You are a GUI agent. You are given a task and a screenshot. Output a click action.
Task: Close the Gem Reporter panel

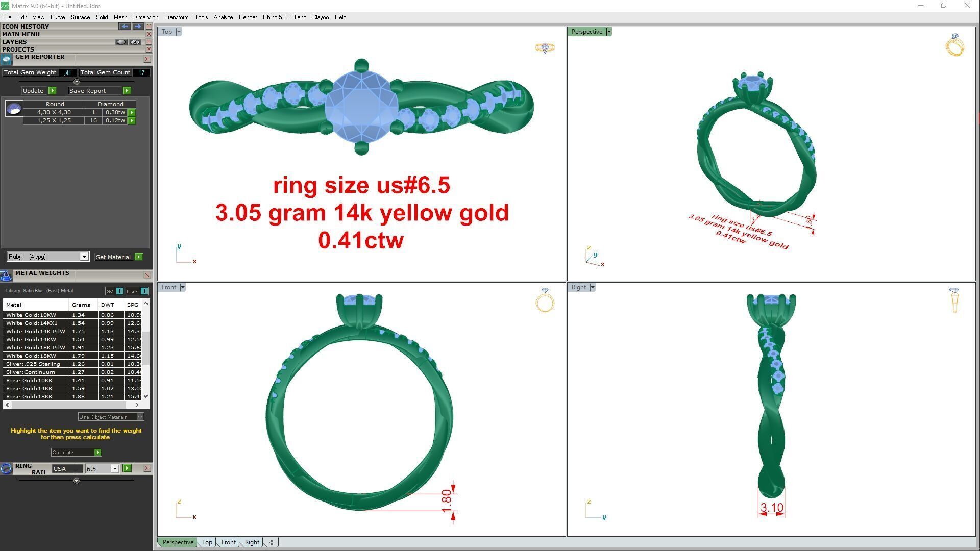[x=147, y=59]
